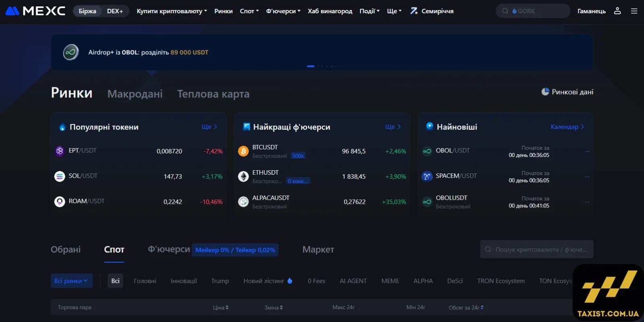Select the Спот list tab

click(x=114, y=250)
